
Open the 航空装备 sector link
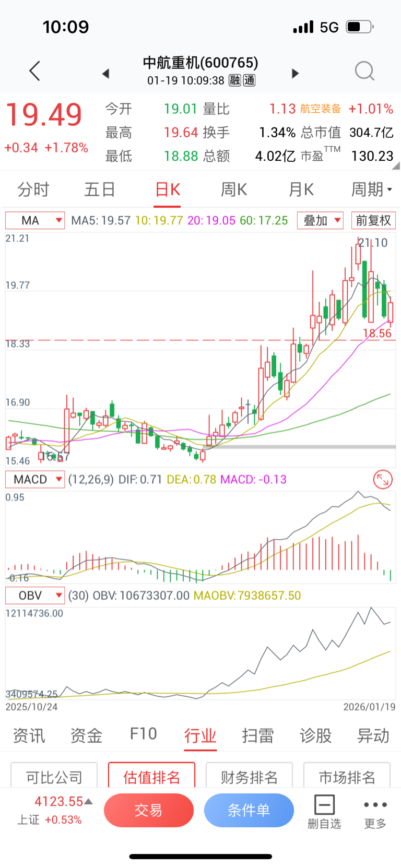pos(321,109)
